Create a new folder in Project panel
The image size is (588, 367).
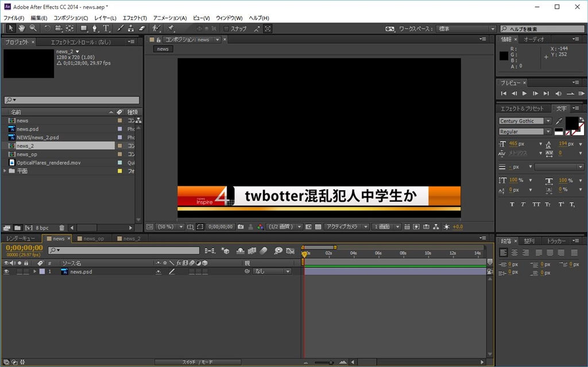[x=18, y=228]
